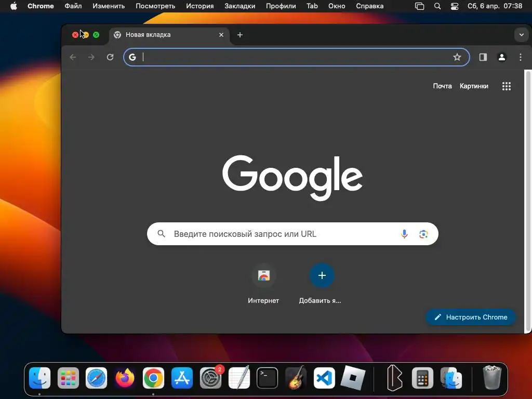Open a new tab with the plus button
This screenshot has height=399, width=532.
tap(240, 35)
